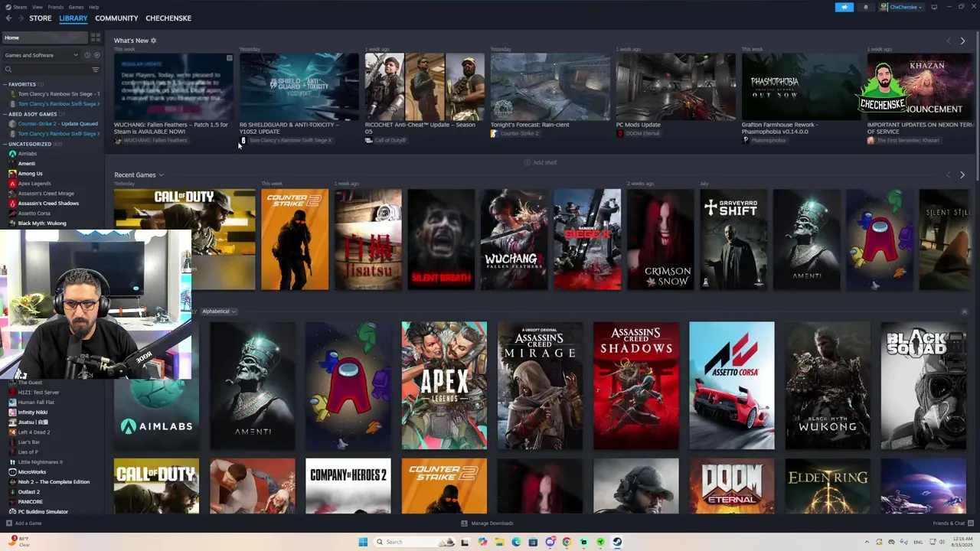Open the Friends menu
Image resolution: width=980 pixels, height=551 pixels.
click(56, 7)
